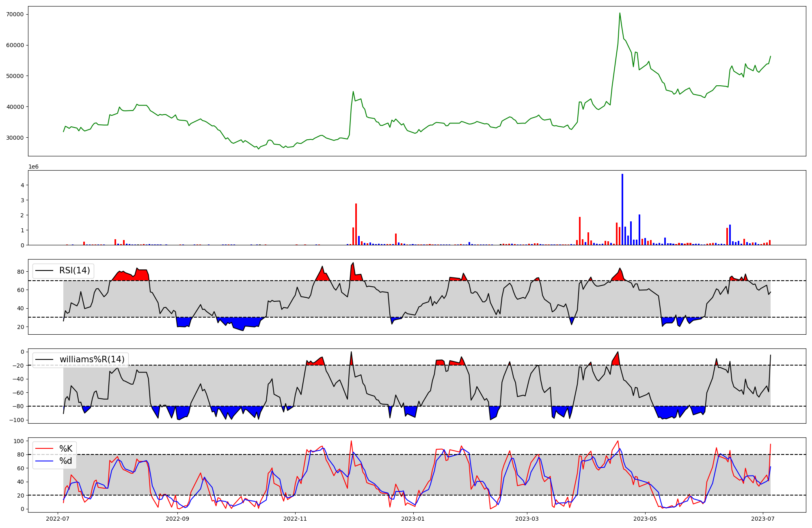812x528 pixels.
Task: Click the 1e6 scale label above volume chart
Action: 33,167
